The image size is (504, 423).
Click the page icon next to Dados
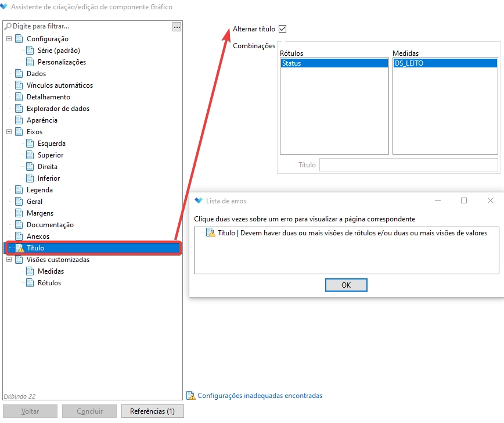[19, 74]
